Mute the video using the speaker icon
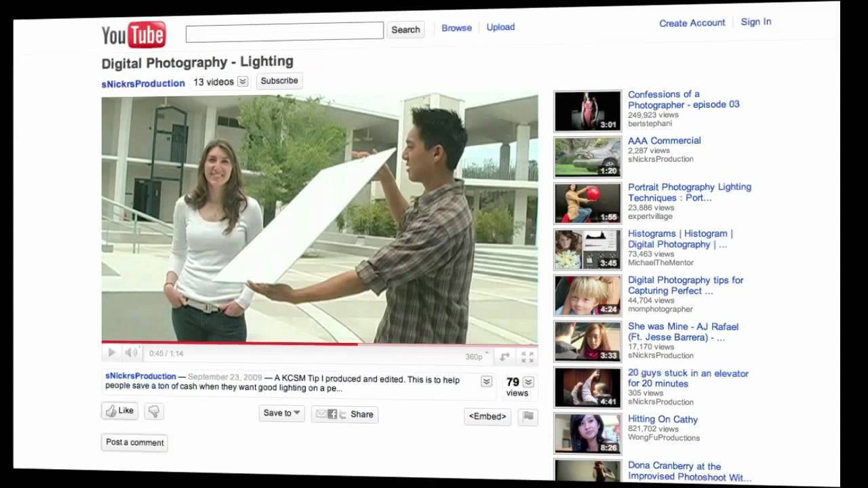Screen dimensions: 868x488 point(131,353)
